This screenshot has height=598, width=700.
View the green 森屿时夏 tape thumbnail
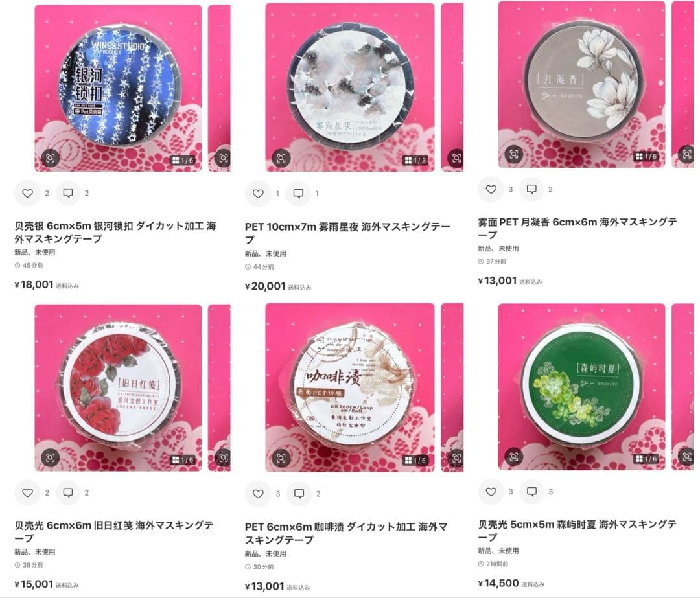581,387
